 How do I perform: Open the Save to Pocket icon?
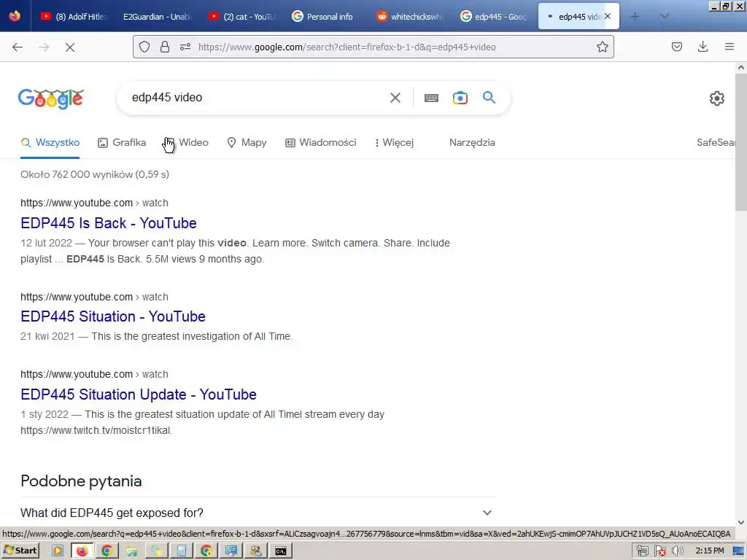pyautogui.click(x=677, y=47)
